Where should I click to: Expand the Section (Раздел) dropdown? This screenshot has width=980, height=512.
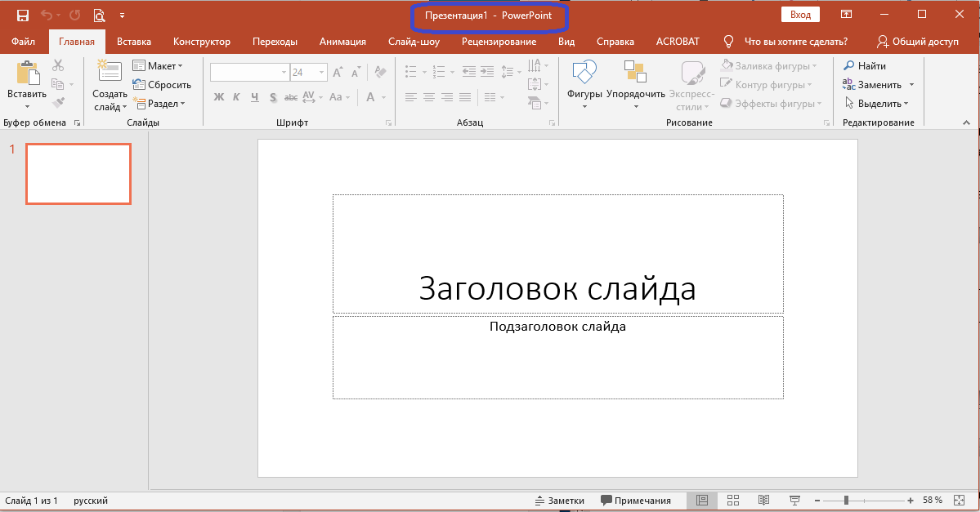pyautogui.click(x=164, y=104)
